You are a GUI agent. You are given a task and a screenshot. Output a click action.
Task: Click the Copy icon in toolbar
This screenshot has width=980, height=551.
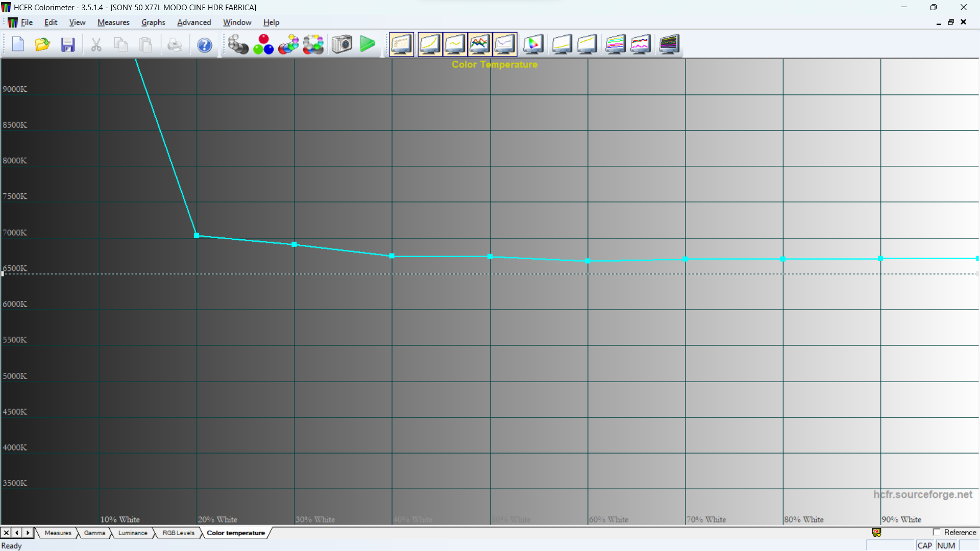pos(121,44)
